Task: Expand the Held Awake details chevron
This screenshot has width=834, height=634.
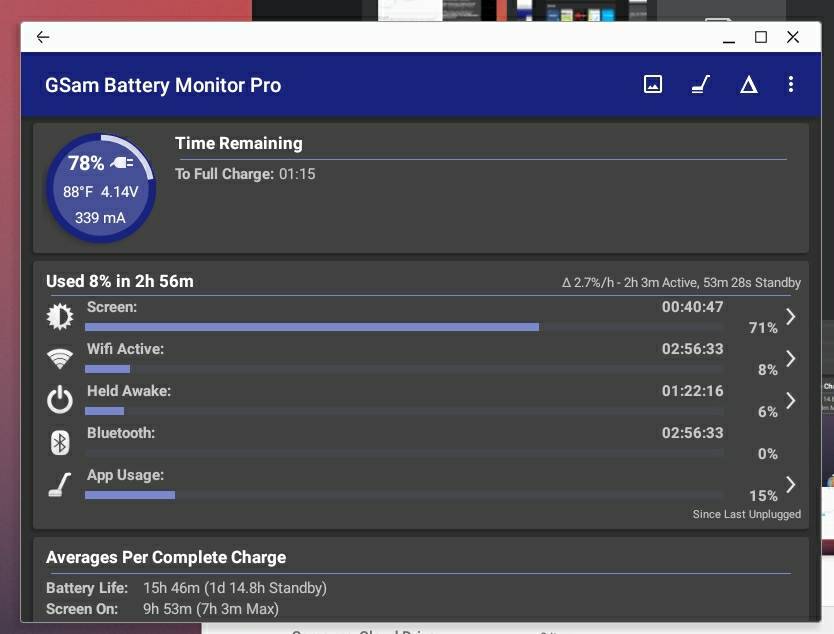Action: click(791, 401)
